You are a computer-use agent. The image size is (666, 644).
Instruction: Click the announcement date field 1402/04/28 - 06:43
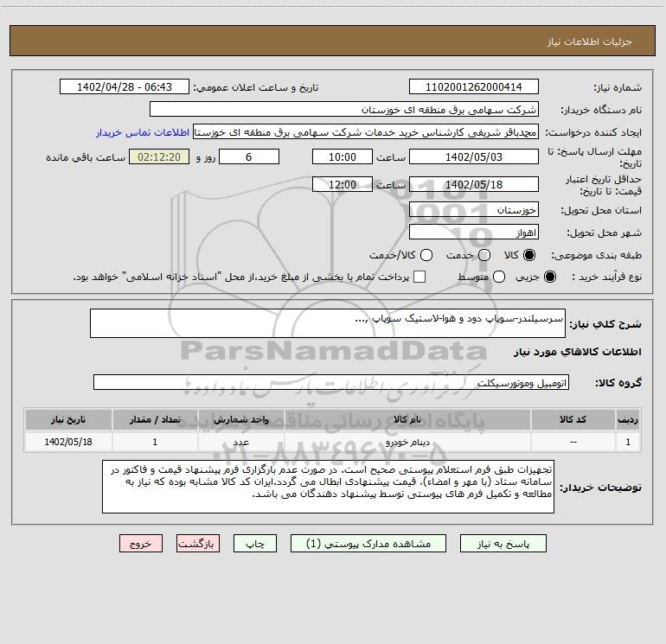125,86
